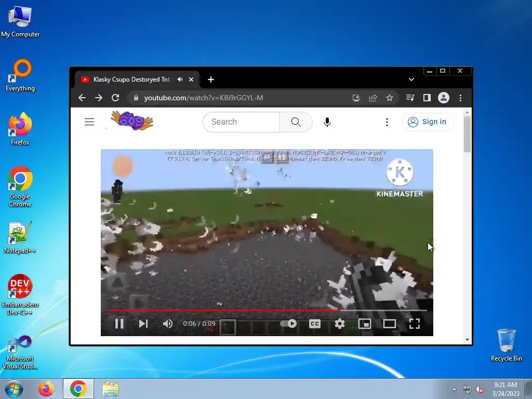The width and height of the screenshot is (532, 399).
Task: Select Google Chrome desktop shortcut
Action: point(20,187)
